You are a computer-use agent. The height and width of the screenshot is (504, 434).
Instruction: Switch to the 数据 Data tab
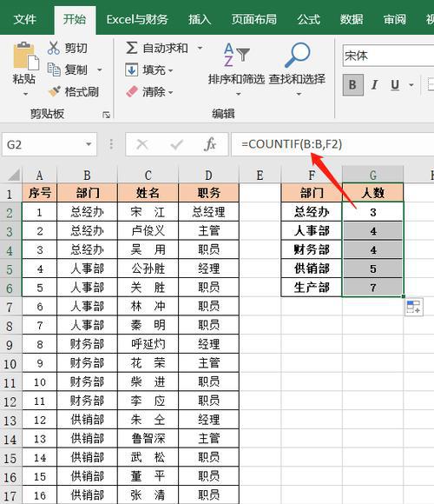(352, 20)
